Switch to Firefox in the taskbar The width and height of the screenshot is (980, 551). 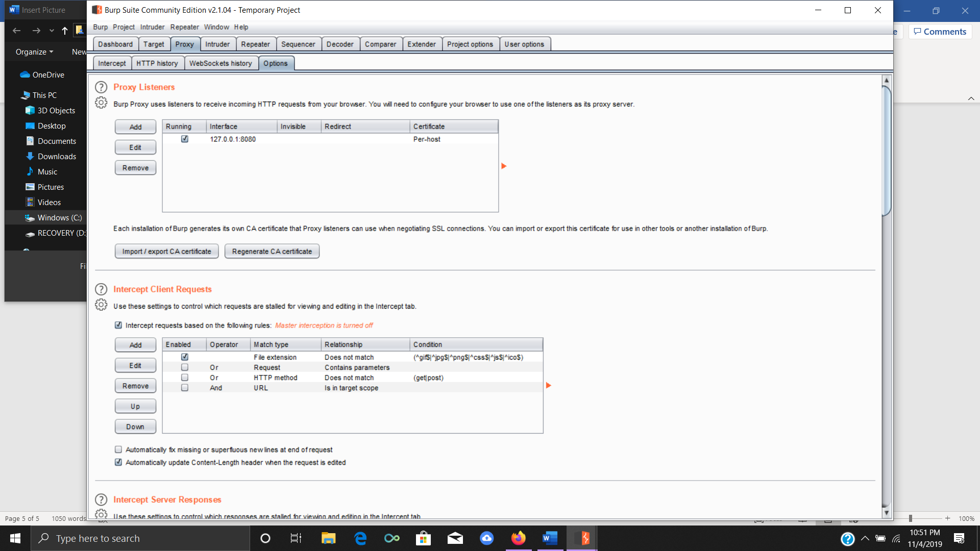(518, 538)
